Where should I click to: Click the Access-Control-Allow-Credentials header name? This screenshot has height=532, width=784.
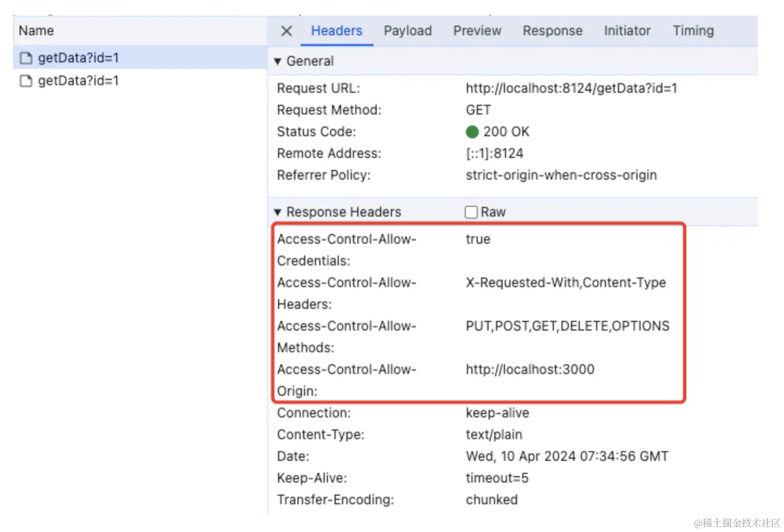[346, 250]
